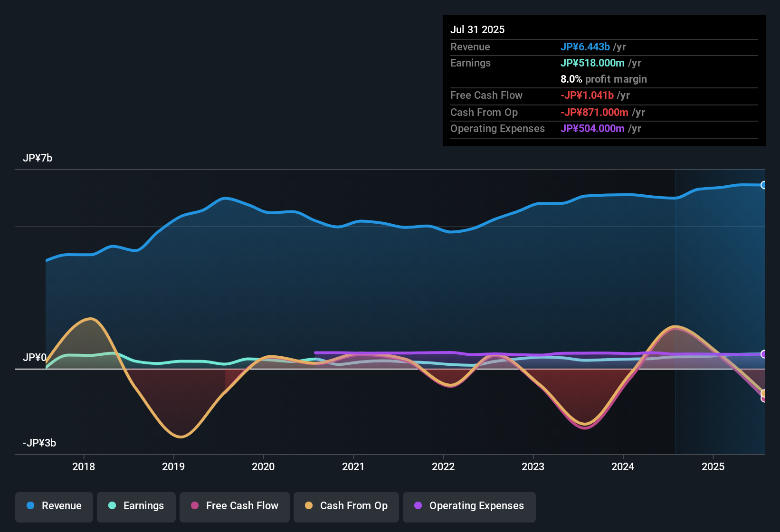The image size is (780, 532).
Task: Select the Revenue endpoint marker on the chart
Action: tap(764, 184)
